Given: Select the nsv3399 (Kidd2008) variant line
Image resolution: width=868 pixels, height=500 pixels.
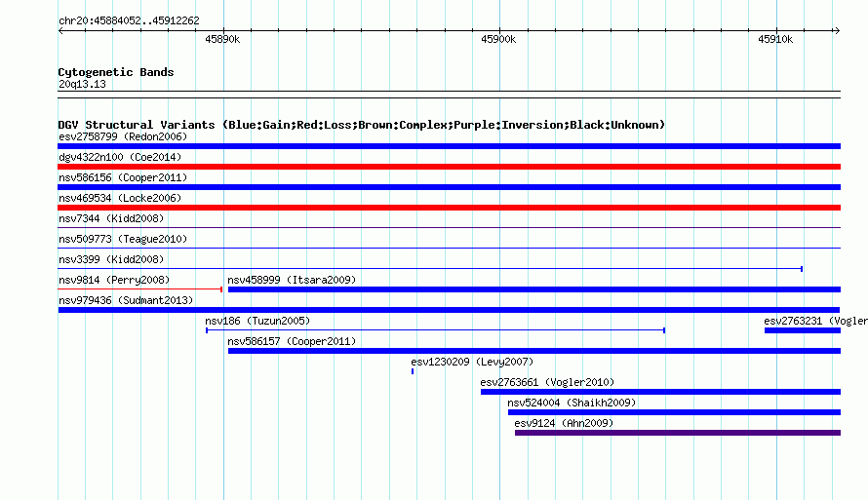Looking at the screenshot, I should [430, 269].
